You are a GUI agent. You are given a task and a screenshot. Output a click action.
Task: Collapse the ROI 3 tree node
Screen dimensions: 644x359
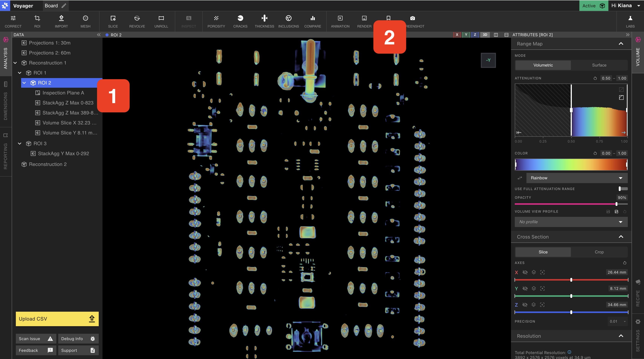coord(20,143)
